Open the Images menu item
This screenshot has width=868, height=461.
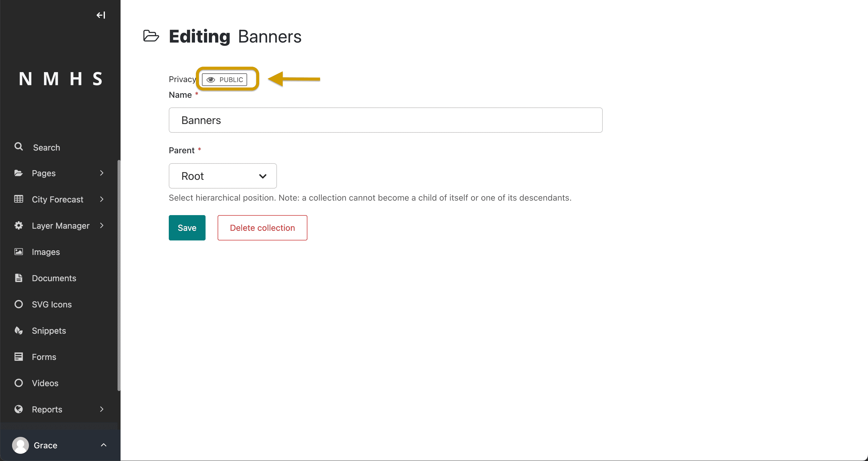46,252
